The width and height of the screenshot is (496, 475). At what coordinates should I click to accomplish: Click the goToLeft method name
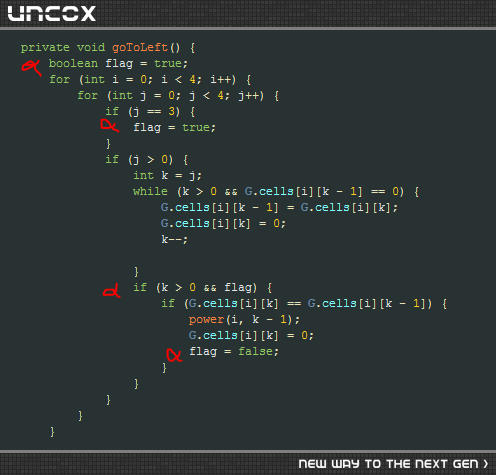[140, 47]
